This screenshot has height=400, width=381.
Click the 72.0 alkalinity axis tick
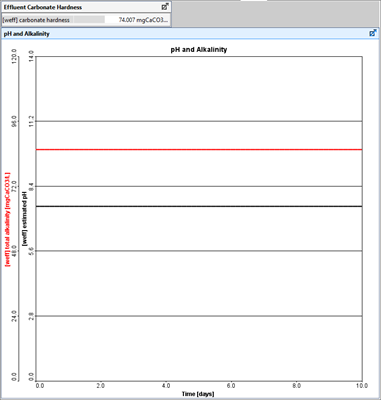pos(14,186)
